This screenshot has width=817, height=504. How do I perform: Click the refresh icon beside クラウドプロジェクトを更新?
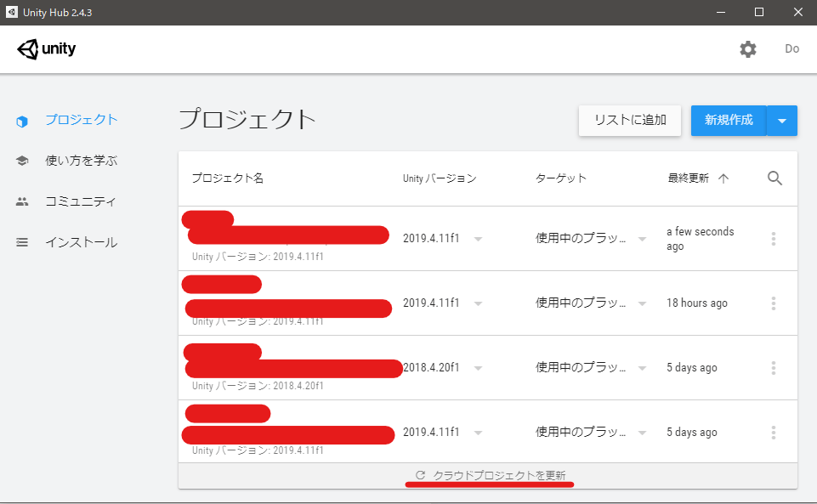point(421,475)
